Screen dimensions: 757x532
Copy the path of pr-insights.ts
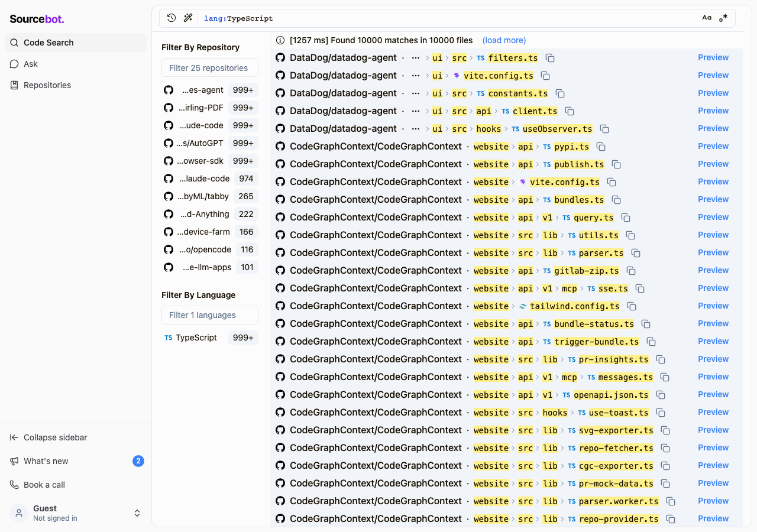coord(661,359)
